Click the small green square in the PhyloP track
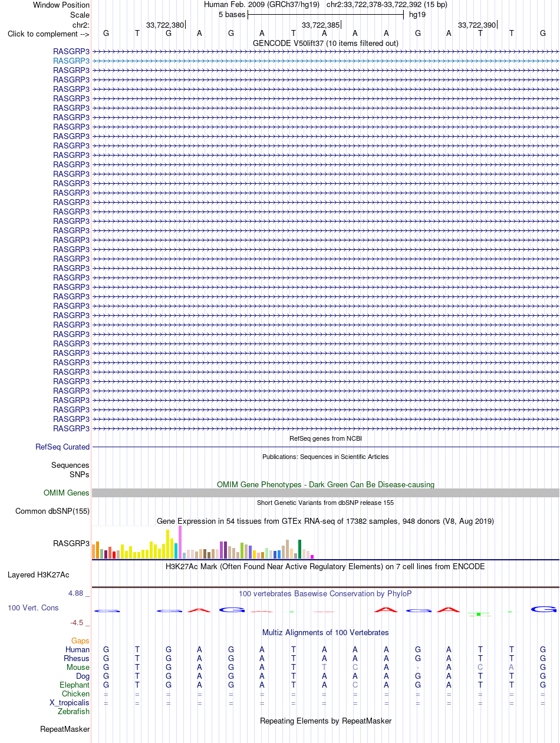 (x=479, y=614)
